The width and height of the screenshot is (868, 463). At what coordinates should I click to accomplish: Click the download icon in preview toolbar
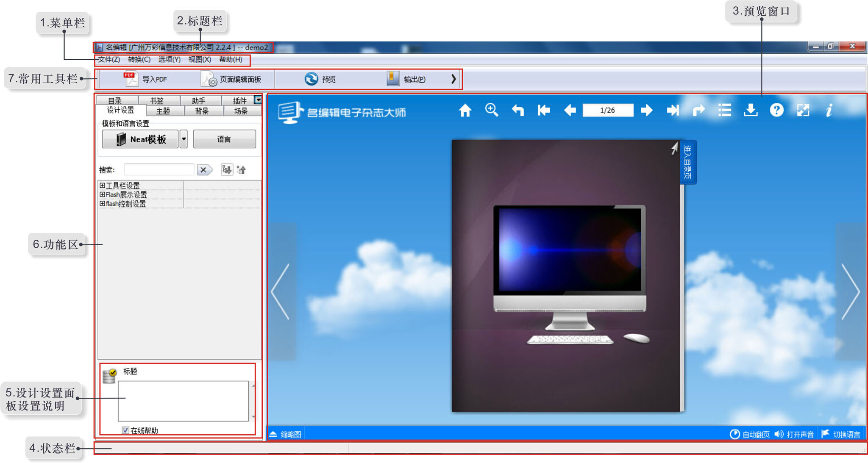pos(751,110)
